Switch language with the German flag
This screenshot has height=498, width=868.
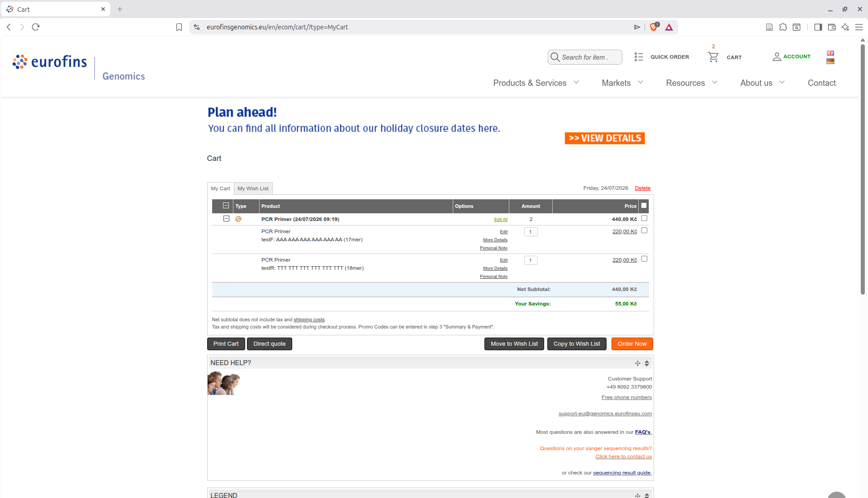(830, 61)
